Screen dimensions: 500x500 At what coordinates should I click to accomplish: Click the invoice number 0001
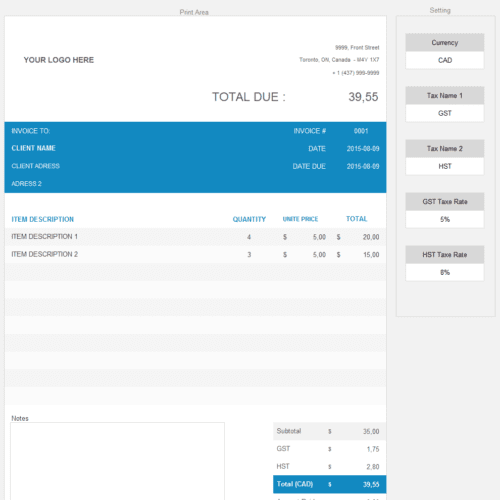coord(361,131)
